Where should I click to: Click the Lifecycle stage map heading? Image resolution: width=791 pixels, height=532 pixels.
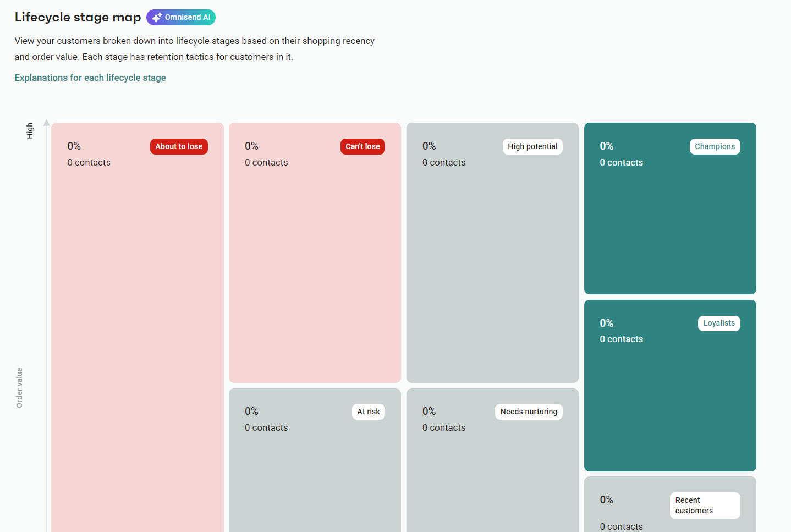(x=78, y=17)
